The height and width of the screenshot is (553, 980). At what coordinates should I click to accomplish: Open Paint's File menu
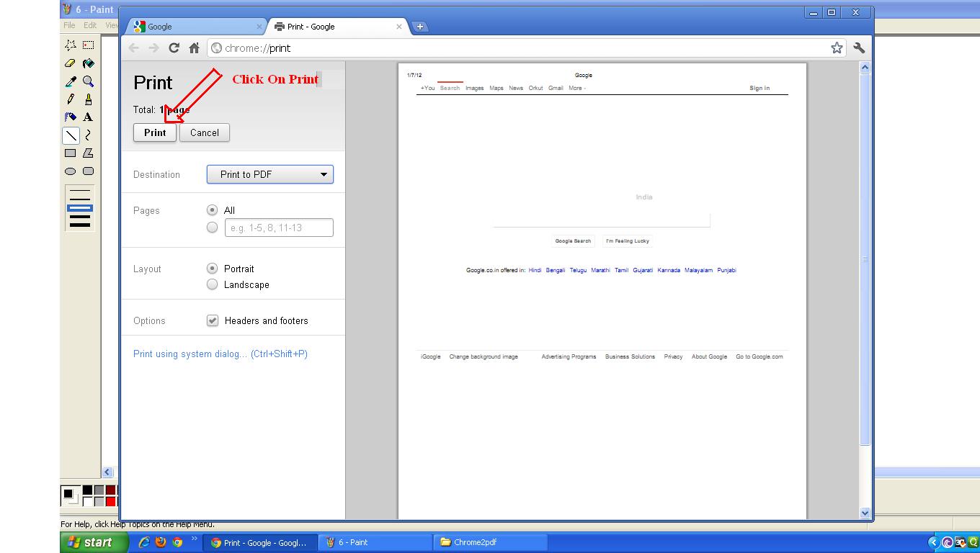click(69, 24)
